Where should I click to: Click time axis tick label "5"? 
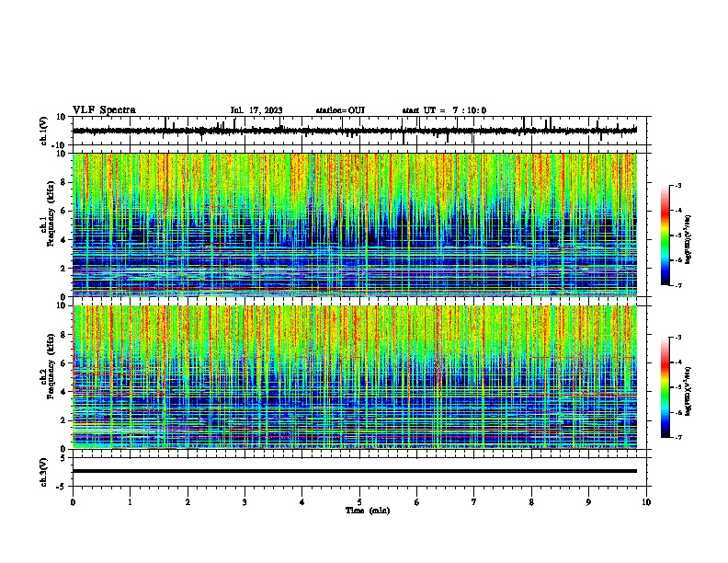(x=359, y=502)
